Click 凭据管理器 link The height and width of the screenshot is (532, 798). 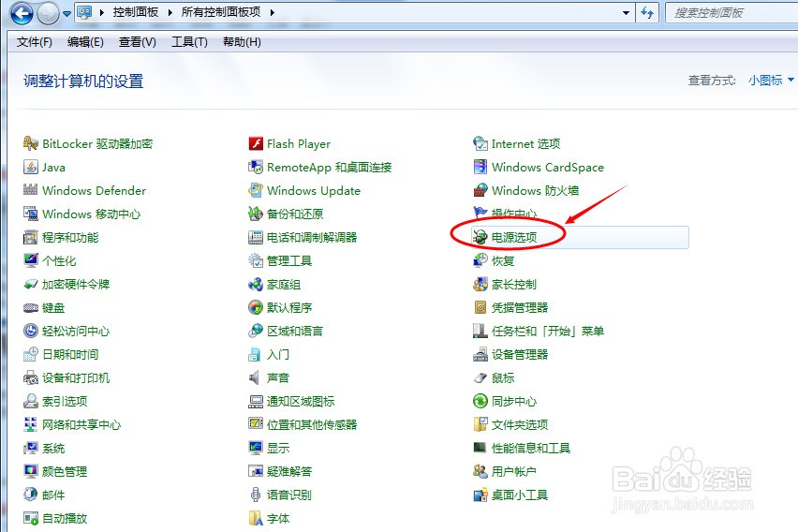coord(520,307)
